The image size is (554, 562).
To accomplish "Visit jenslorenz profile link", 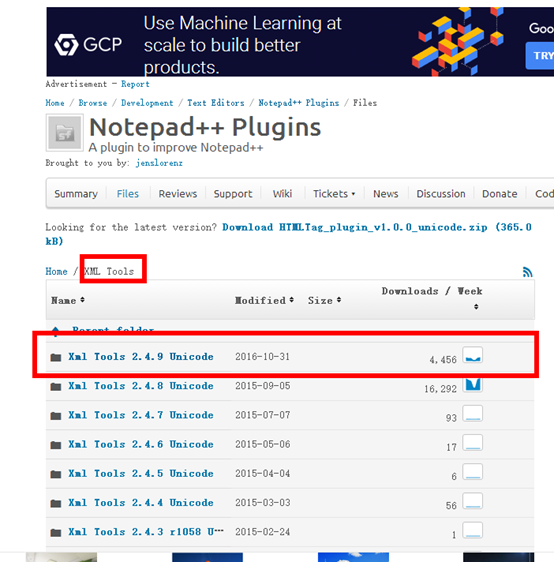I will 159,163.
